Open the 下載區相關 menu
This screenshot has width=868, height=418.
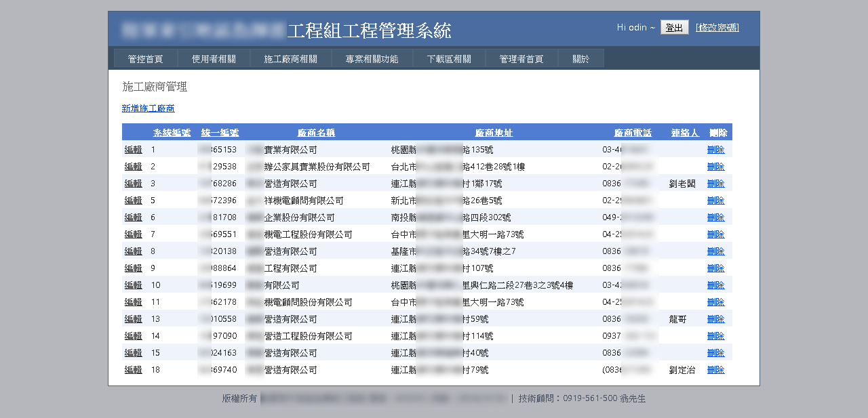pos(449,59)
